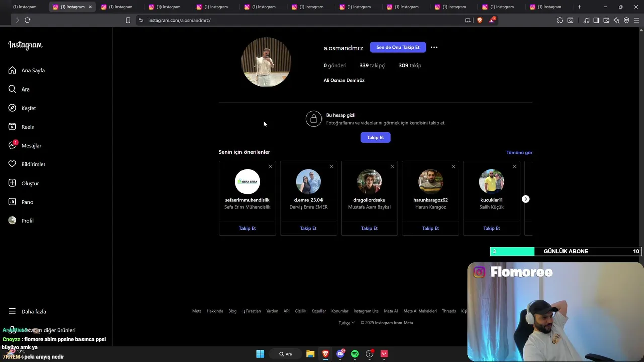Click Tümünü gör link

click(519, 152)
